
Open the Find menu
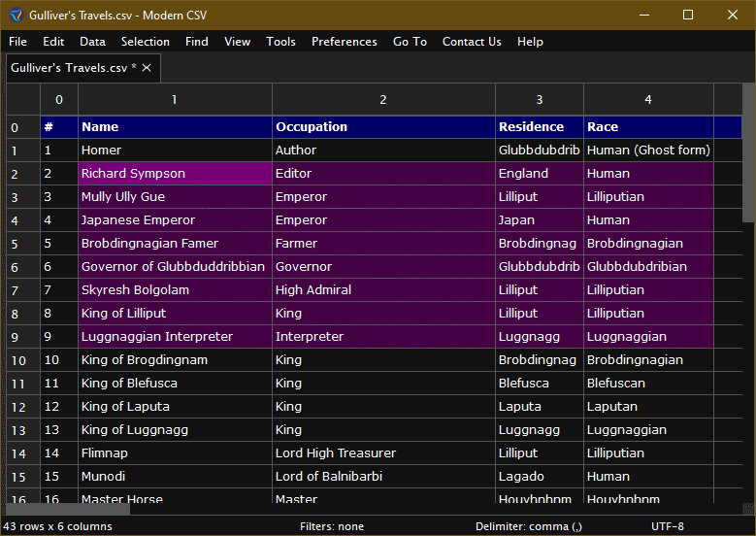point(197,42)
